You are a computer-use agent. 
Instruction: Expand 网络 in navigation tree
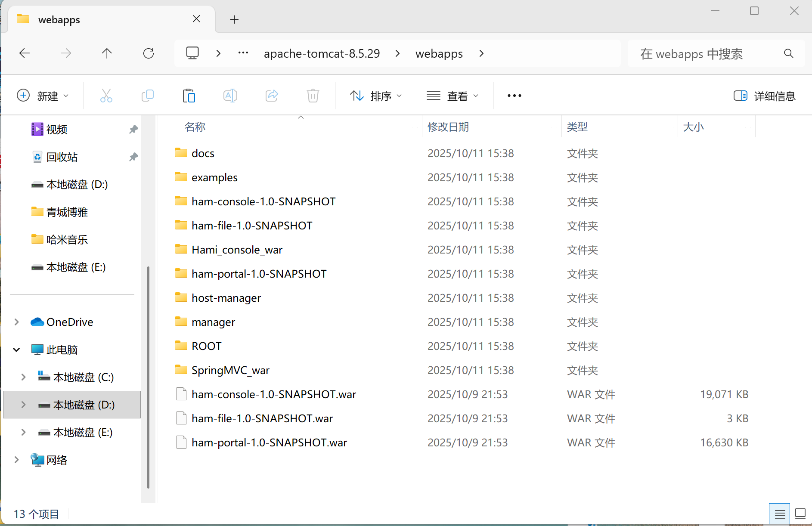pos(16,460)
